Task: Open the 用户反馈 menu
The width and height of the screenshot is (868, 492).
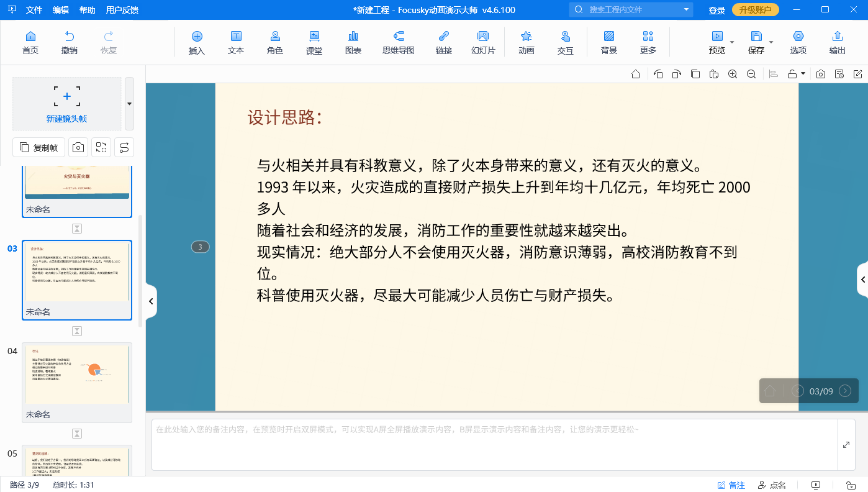Action: [122, 10]
